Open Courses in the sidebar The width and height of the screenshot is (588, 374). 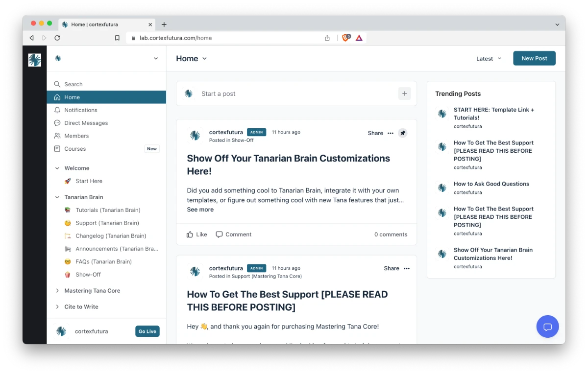pos(106,149)
